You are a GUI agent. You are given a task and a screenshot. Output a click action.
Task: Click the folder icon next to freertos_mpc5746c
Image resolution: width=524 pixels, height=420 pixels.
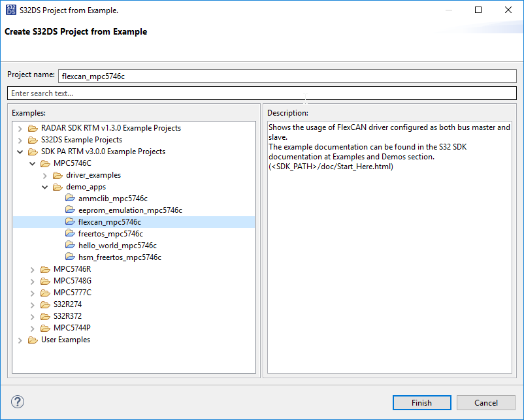click(70, 234)
